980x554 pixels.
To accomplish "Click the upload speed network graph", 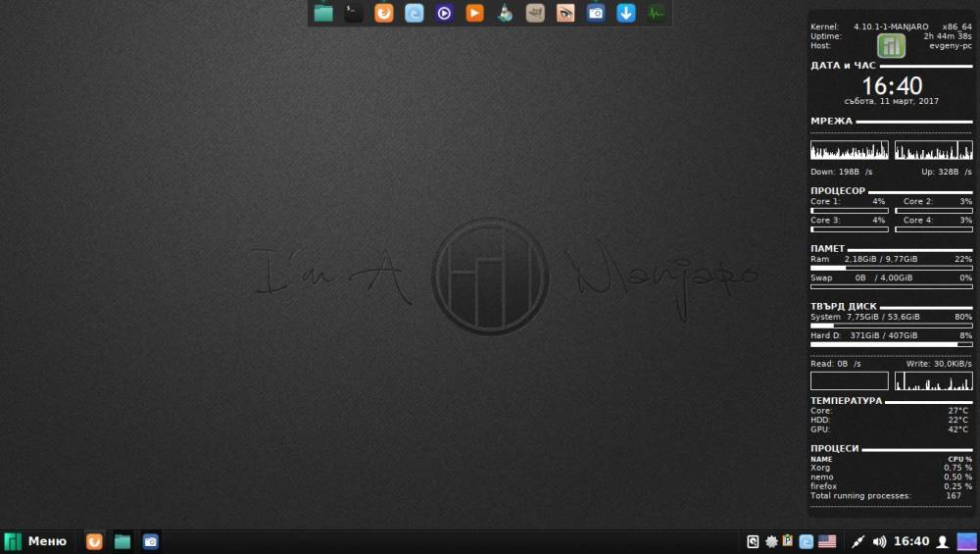I will click(934, 150).
